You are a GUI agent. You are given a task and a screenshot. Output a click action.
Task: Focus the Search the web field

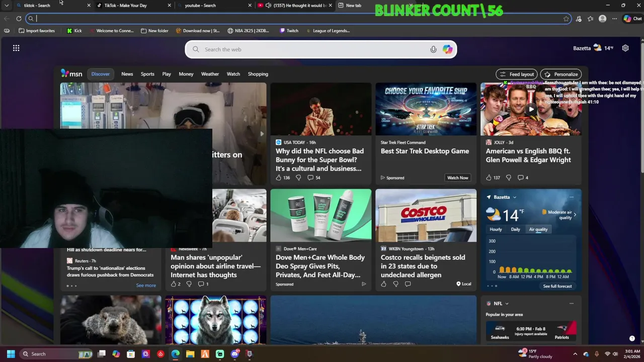(x=321, y=49)
